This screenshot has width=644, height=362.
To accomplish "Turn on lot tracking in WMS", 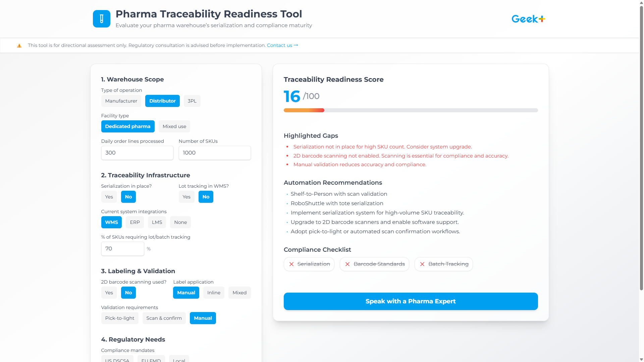I will (186, 197).
